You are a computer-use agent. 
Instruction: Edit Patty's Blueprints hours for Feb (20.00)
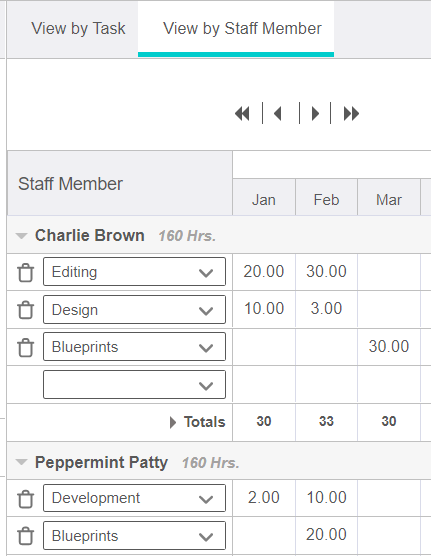tap(326, 535)
